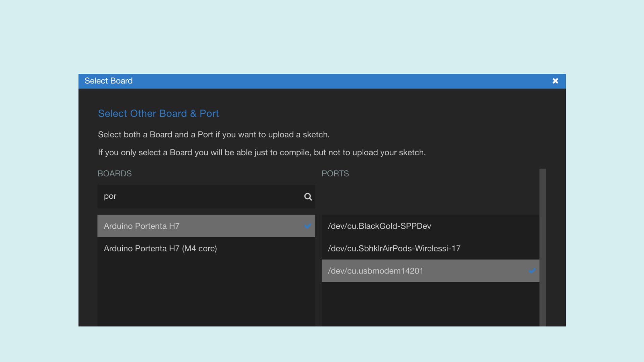Click the "If you only select a Board" sentence
Screen dimensions: 644x362
(262, 153)
